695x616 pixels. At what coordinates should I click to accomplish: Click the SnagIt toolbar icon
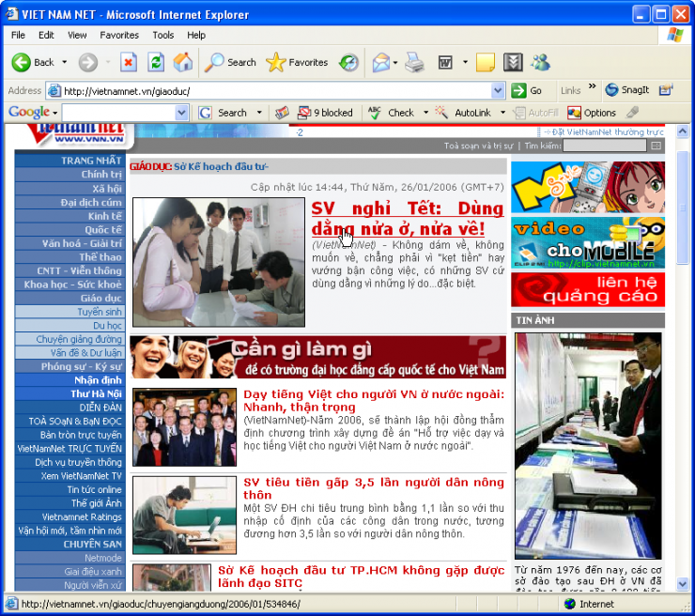[627, 90]
